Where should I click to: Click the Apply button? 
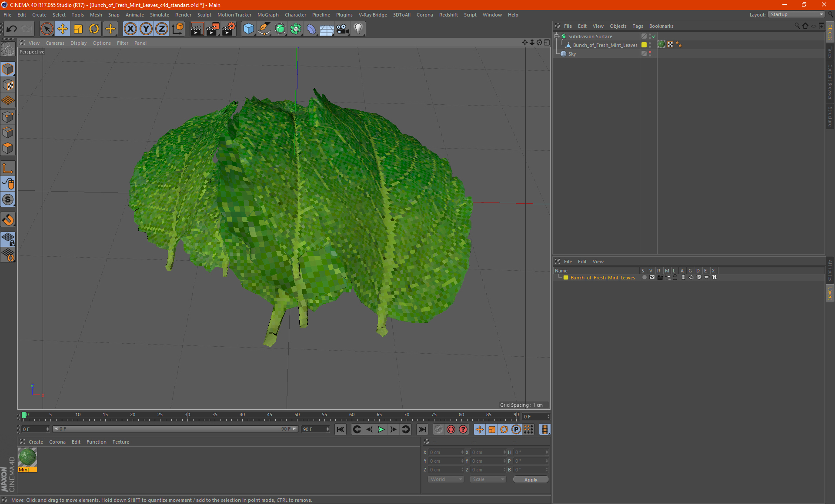(531, 480)
